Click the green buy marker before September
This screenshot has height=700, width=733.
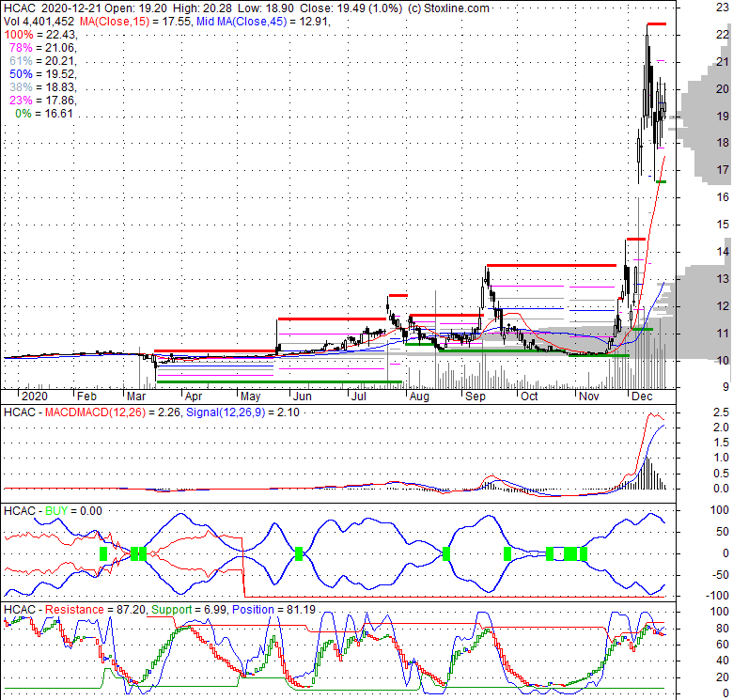[x=446, y=553]
